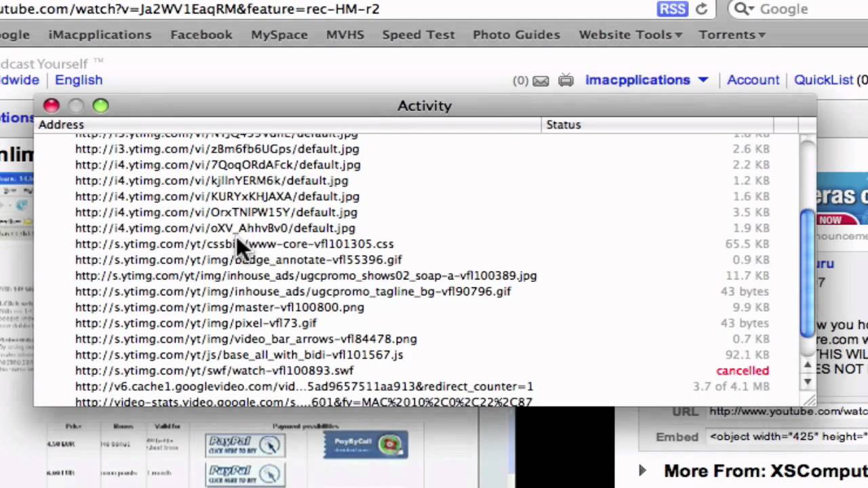Select the v6.cache1.googlevideo.com row
This screenshot has width=868, height=488.
(417, 387)
